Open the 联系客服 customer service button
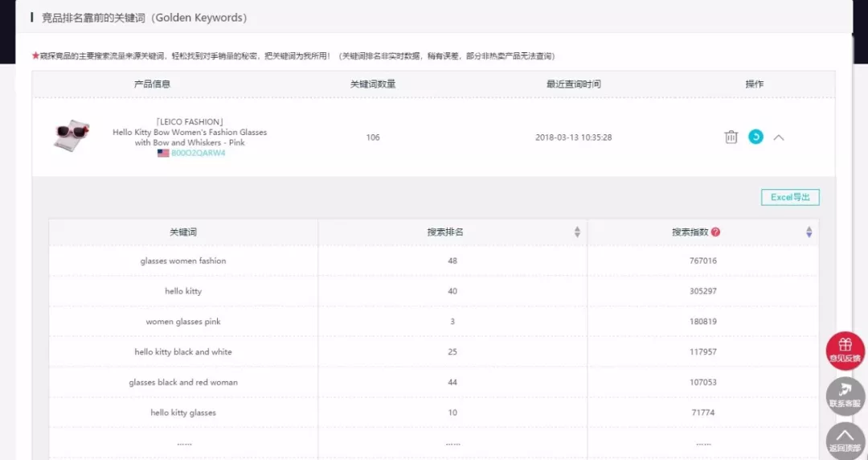This screenshot has height=460, width=868. [845, 396]
